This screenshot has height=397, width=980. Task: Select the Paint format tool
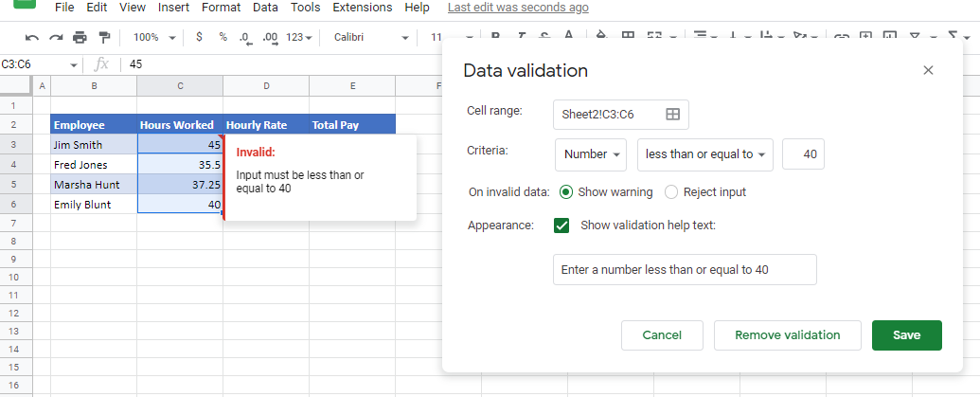click(x=104, y=38)
